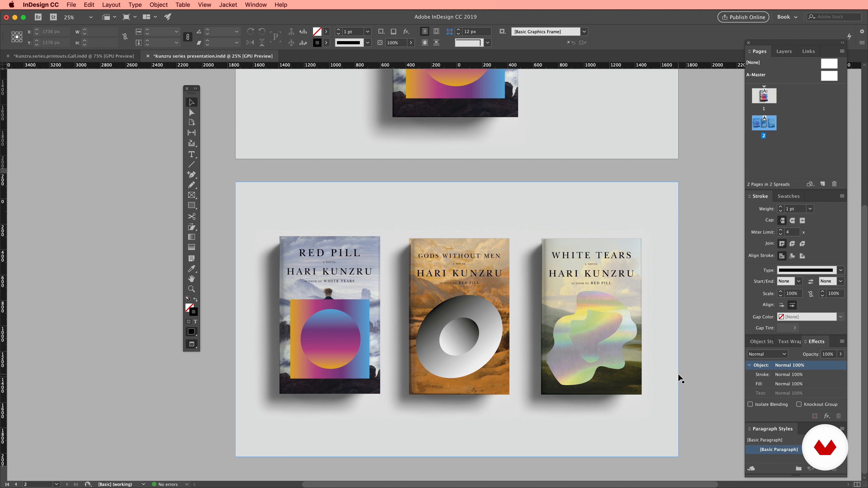Select the Pen tool
This screenshot has height=488, width=868.
tap(191, 174)
